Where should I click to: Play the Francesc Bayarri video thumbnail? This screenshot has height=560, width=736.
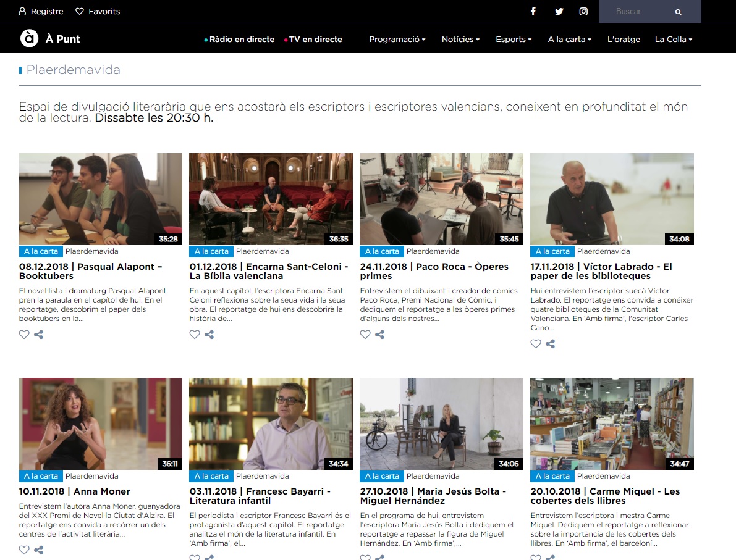coord(271,424)
